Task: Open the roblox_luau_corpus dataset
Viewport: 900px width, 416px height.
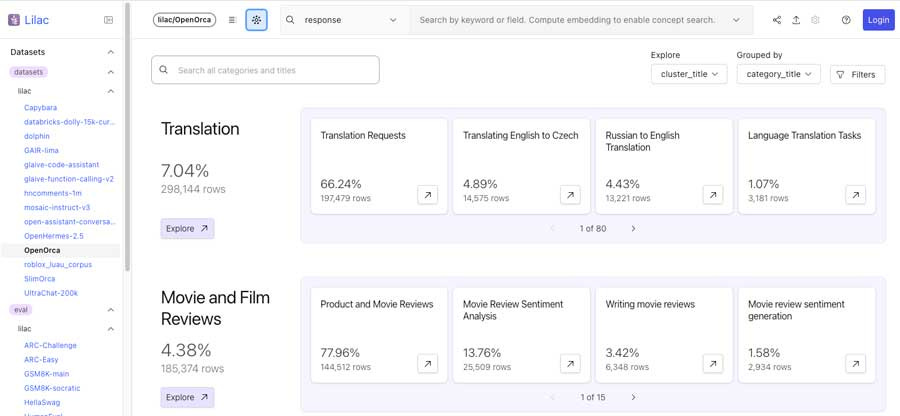Action: 58,265
